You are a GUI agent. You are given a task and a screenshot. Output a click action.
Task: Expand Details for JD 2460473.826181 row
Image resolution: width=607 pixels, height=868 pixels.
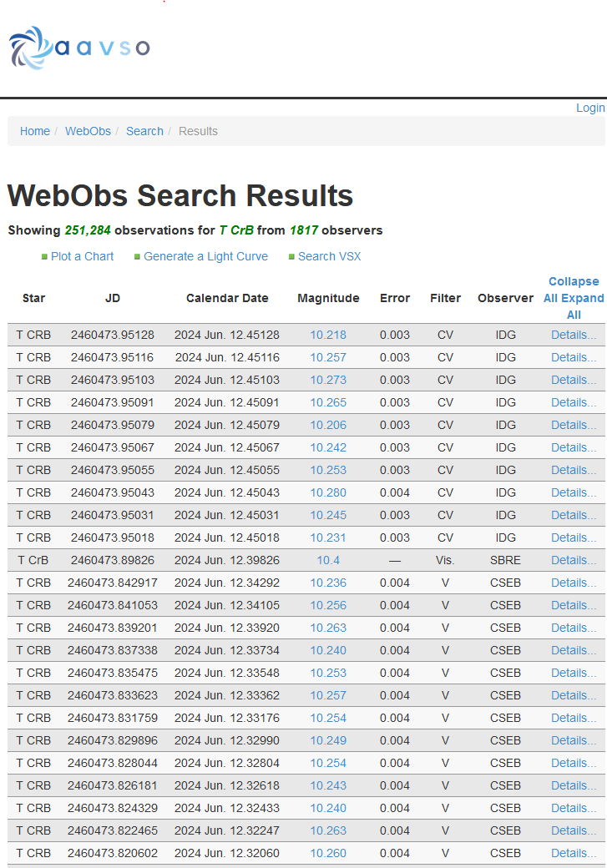(x=574, y=785)
